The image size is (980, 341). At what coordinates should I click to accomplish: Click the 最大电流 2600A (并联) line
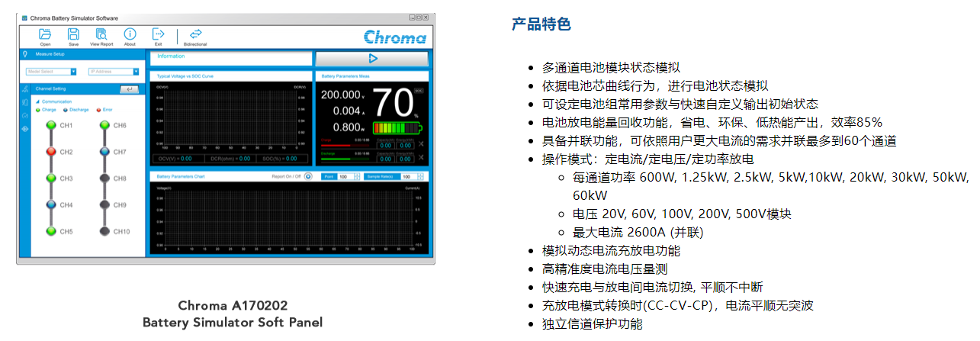[638, 233]
